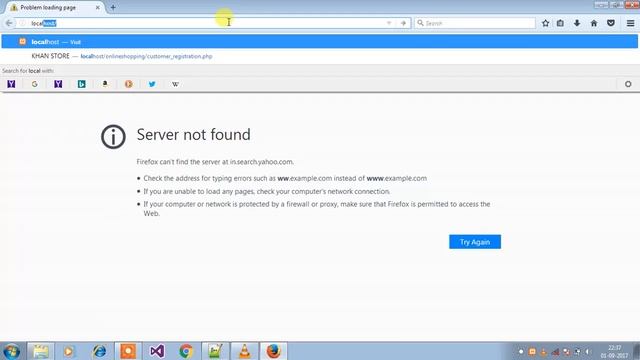The height and width of the screenshot is (360, 640).
Task: Go to the Home page icon
Action: coord(594,23)
